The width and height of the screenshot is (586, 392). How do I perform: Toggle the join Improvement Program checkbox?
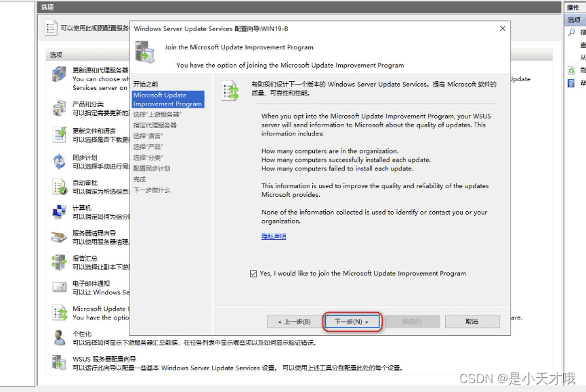(253, 274)
